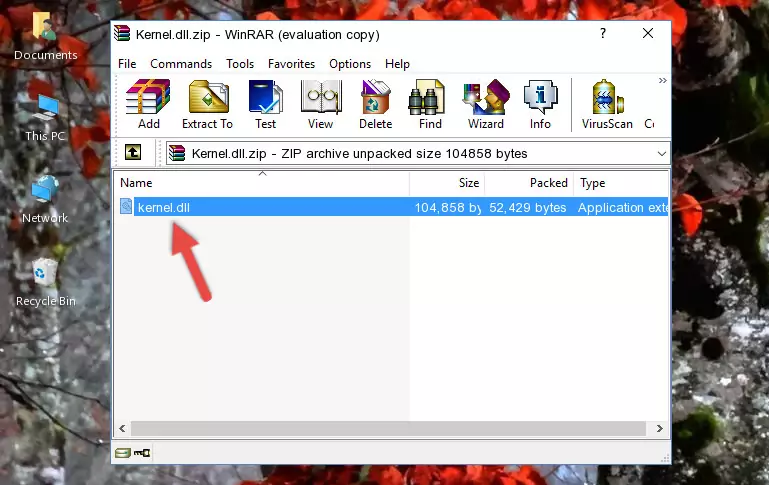This screenshot has height=485, width=769.
Task: Click the archive icon in address bar
Action: point(177,153)
